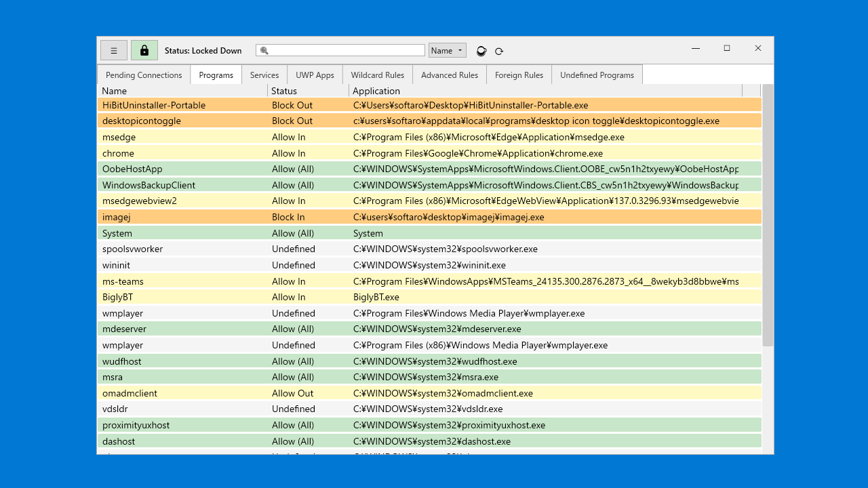Click the search input field
868x488 pixels.
point(340,51)
